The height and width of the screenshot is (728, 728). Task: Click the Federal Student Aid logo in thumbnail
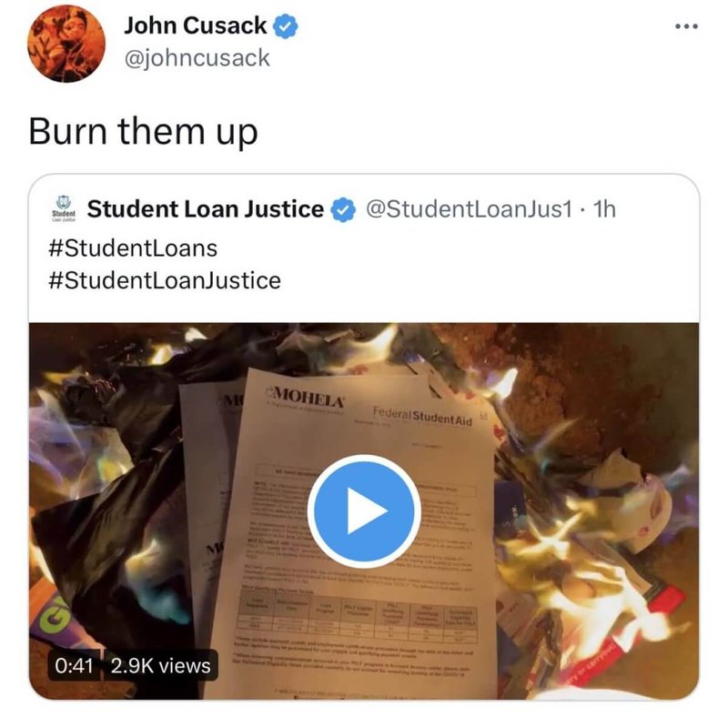click(x=422, y=417)
